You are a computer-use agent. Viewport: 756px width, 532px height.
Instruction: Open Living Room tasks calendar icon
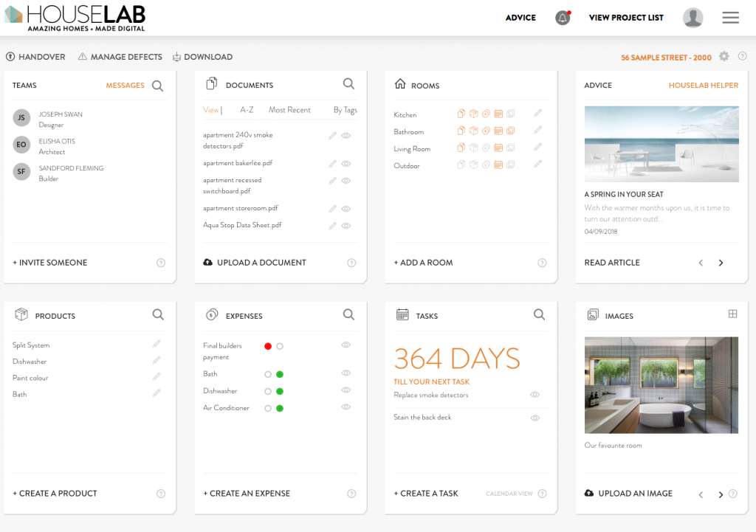tap(498, 148)
